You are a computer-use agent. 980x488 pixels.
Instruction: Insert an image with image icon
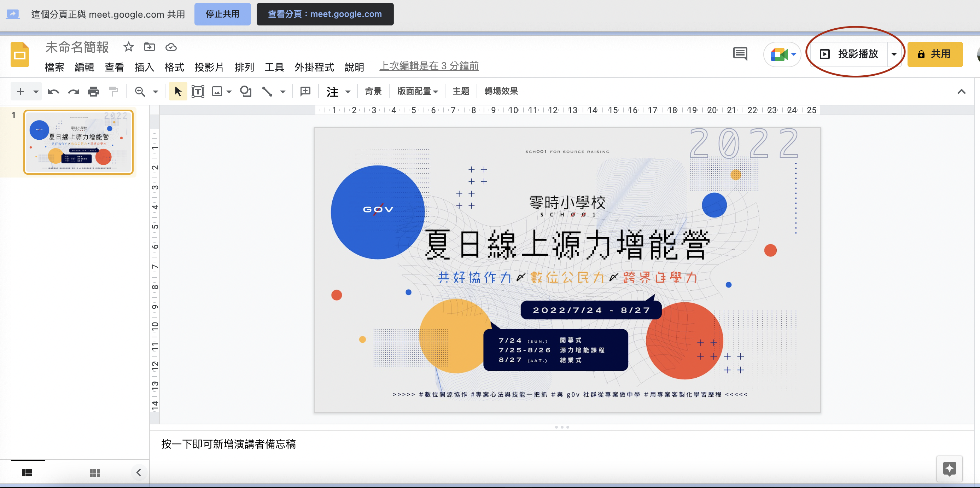[x=217, y=91]
